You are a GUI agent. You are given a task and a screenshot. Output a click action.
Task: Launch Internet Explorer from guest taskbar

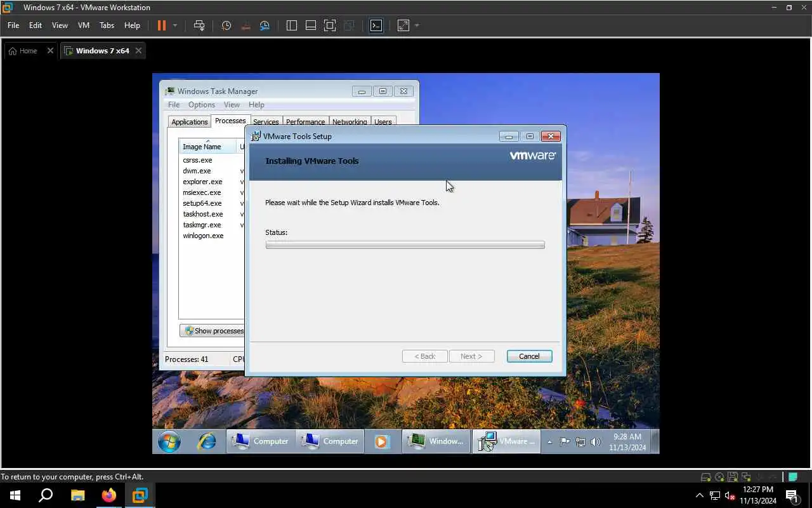click(x=207, y=441)
